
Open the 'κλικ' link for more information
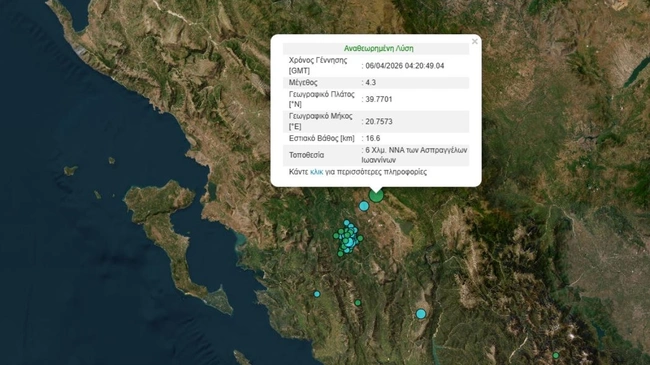(x=316, y=172)
